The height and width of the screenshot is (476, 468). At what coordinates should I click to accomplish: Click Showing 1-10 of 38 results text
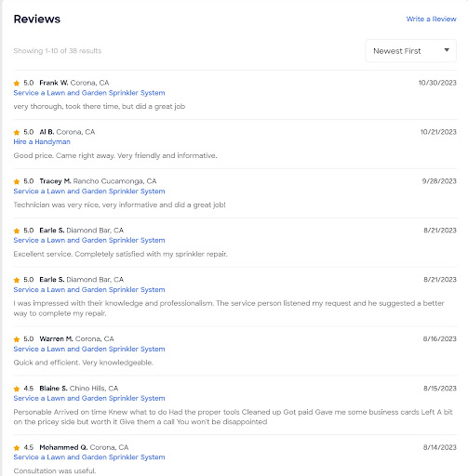click(x=58, y=51)
